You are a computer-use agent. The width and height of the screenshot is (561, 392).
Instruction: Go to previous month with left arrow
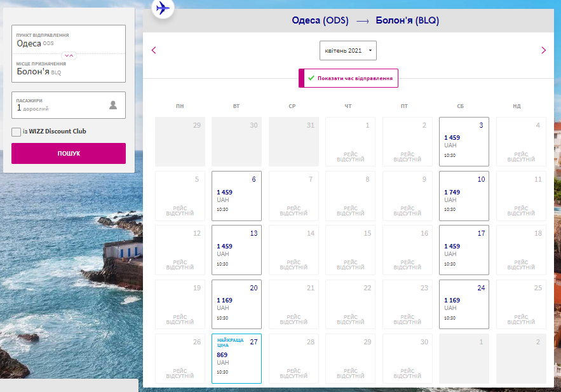coord(154,50)
